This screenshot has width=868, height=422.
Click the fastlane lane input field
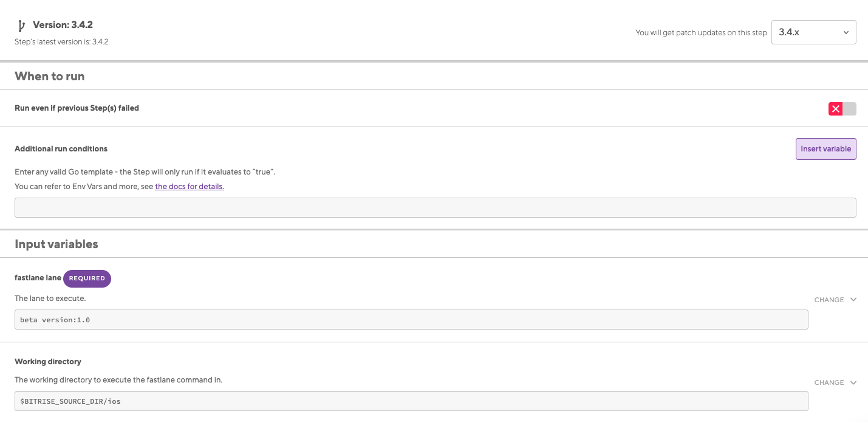[x=411, y=320]
